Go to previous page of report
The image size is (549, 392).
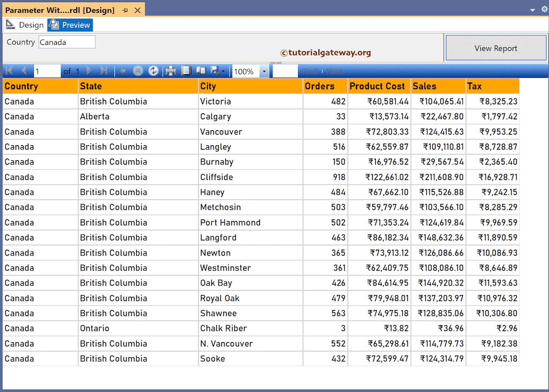coord(24,71)
